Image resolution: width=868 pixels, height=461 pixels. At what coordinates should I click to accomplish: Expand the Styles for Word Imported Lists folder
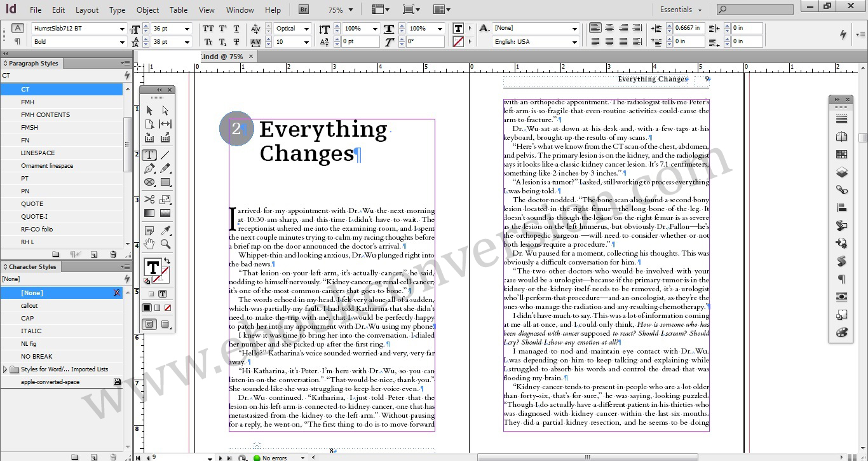click(x=6, y=369)
